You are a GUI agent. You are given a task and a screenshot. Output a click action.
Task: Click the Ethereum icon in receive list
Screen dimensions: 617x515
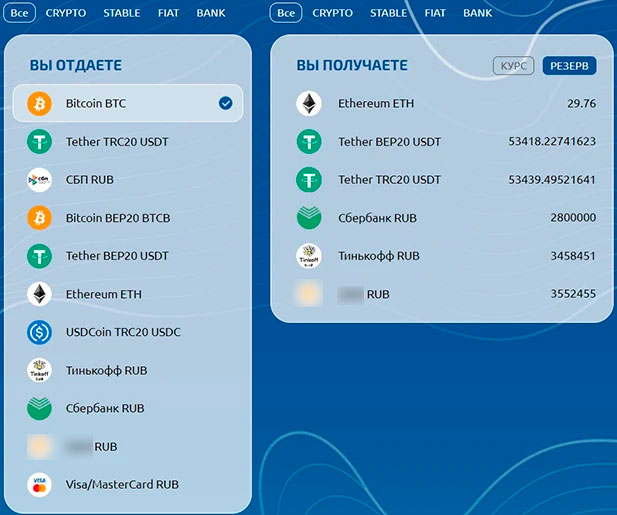(309, 103)
